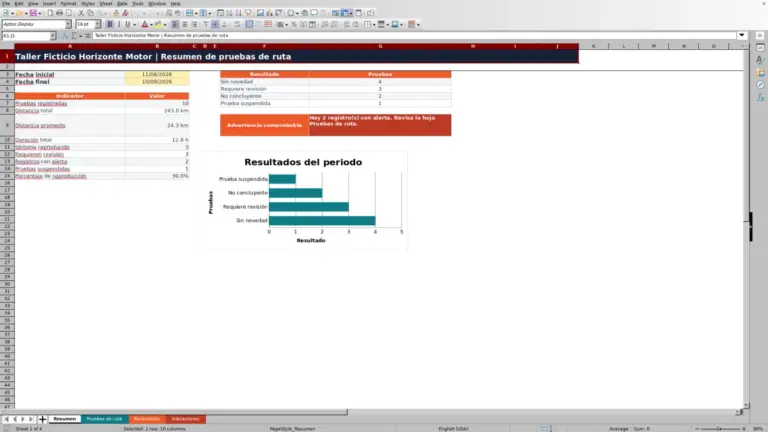Open the Data menu
The height and width of the screenshot is (432, 768).
click(x=122, y=3)
